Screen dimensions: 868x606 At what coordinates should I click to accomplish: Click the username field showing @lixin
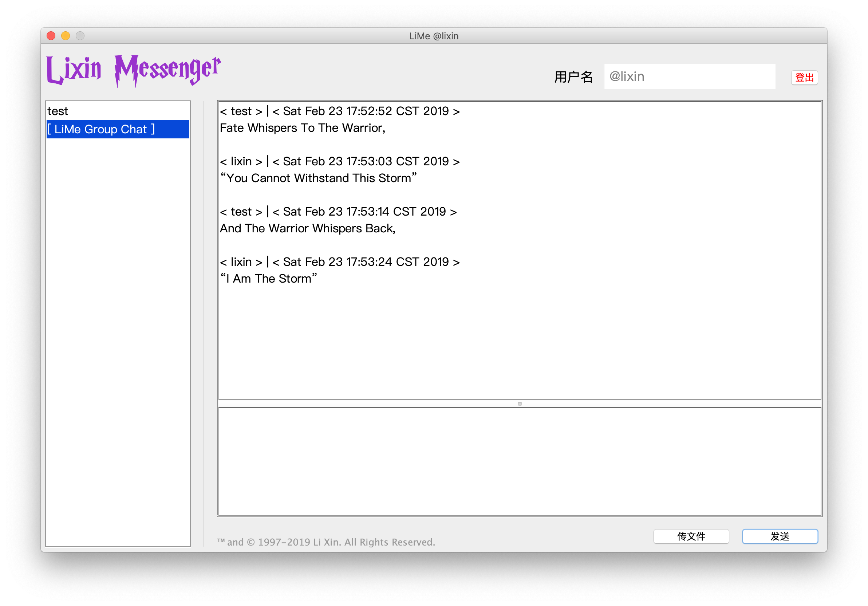click(689, 77)
